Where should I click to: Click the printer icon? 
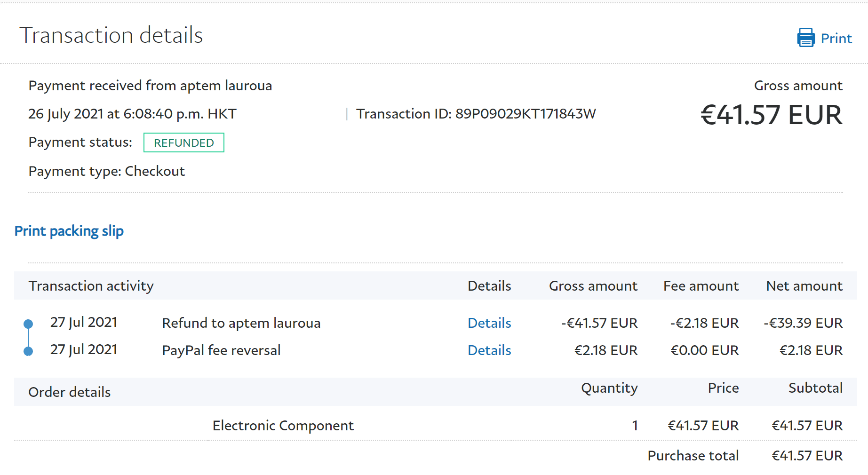coord(805,38)
